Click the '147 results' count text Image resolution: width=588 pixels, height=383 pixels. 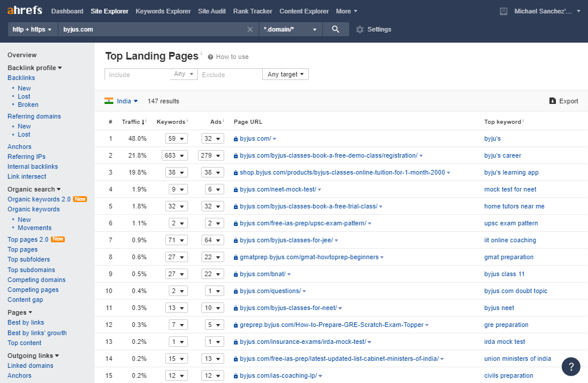(163, 101)
